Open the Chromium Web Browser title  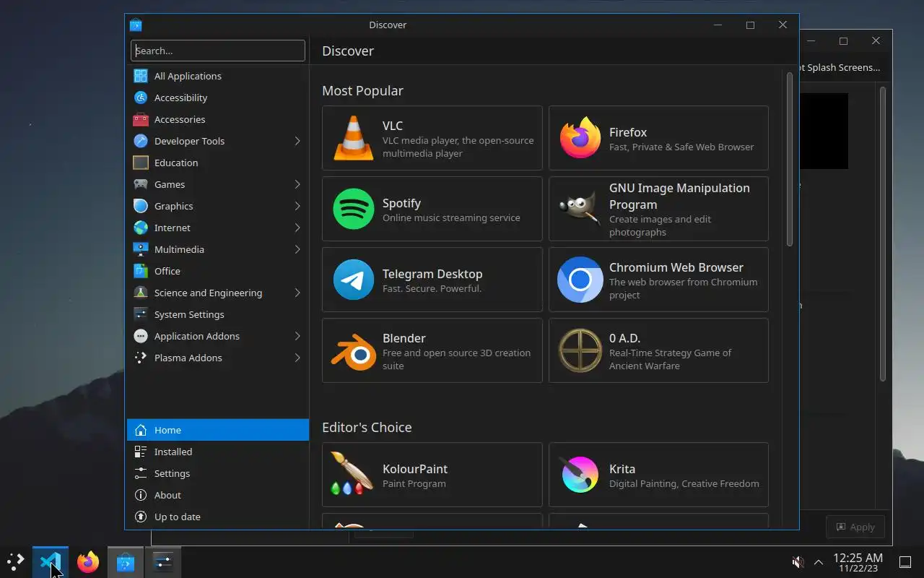coord(676,267)
